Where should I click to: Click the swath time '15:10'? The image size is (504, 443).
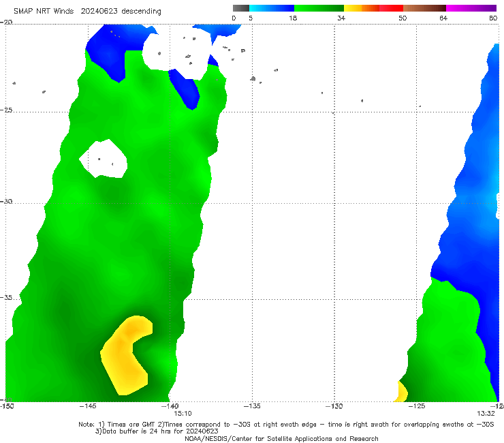tap(183, 414)
